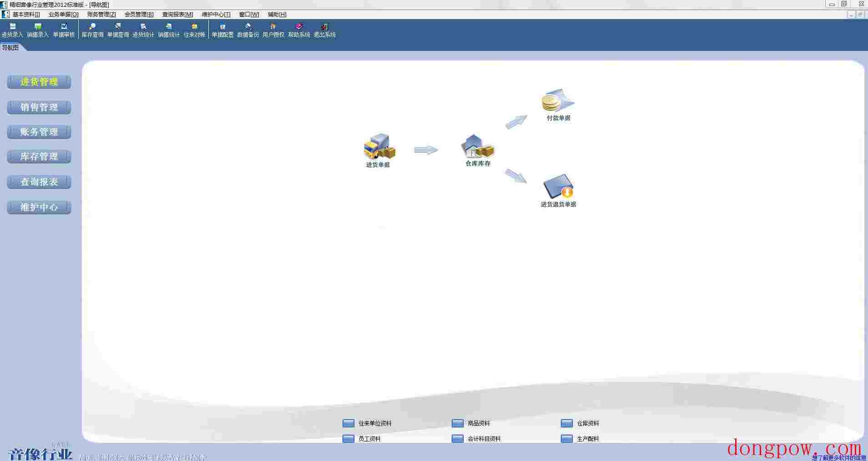
Task: Restore the inner child window
Action: 860,15
